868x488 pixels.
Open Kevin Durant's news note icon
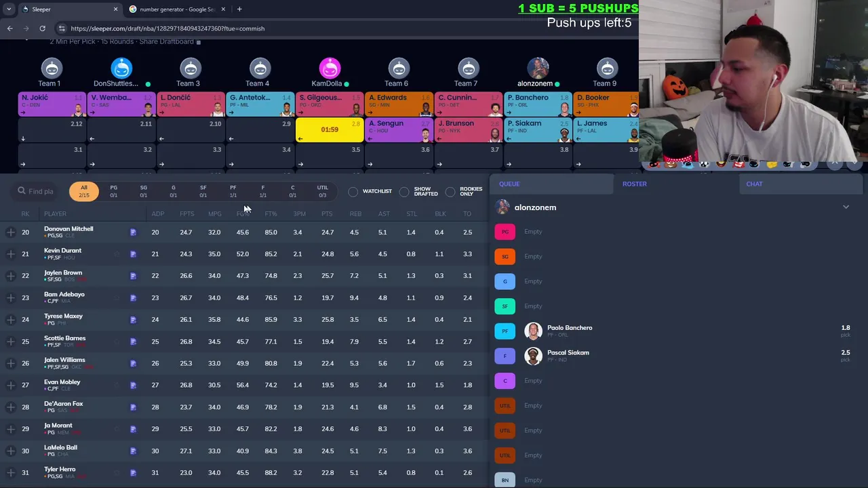[133, 254]
